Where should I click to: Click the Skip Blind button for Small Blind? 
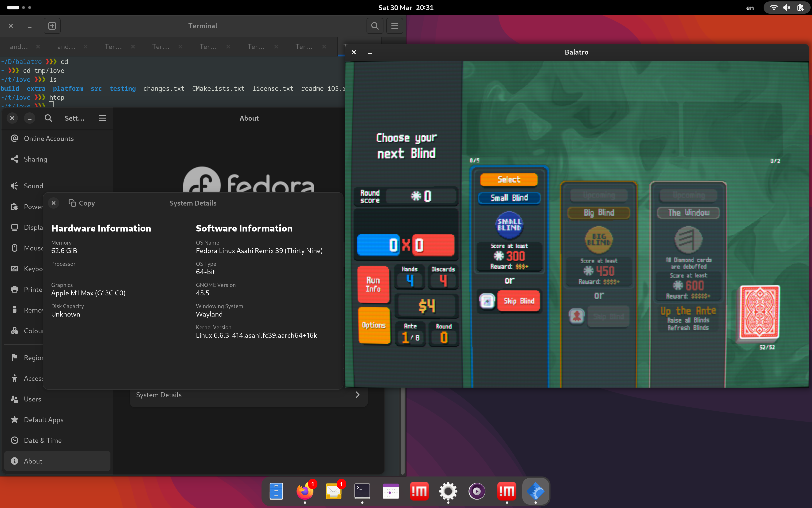coord(519,301)
